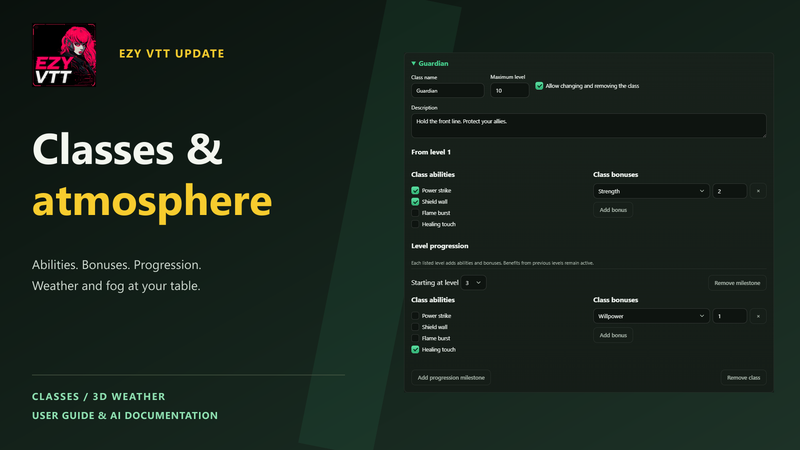Image resolution: width=800 pixels, height=450 pixels.
Task: Enable Healing touch under level 1 abilities
Action: 415,224
